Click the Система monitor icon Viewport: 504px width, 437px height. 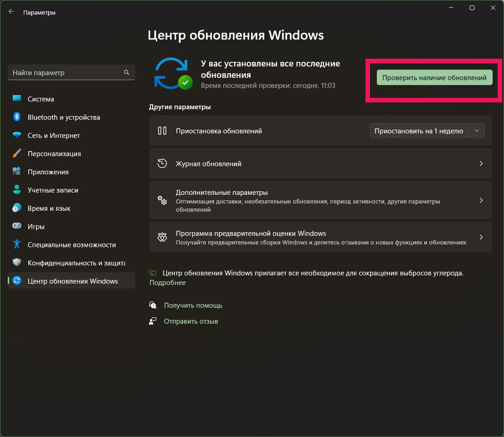tap(17, 99)
